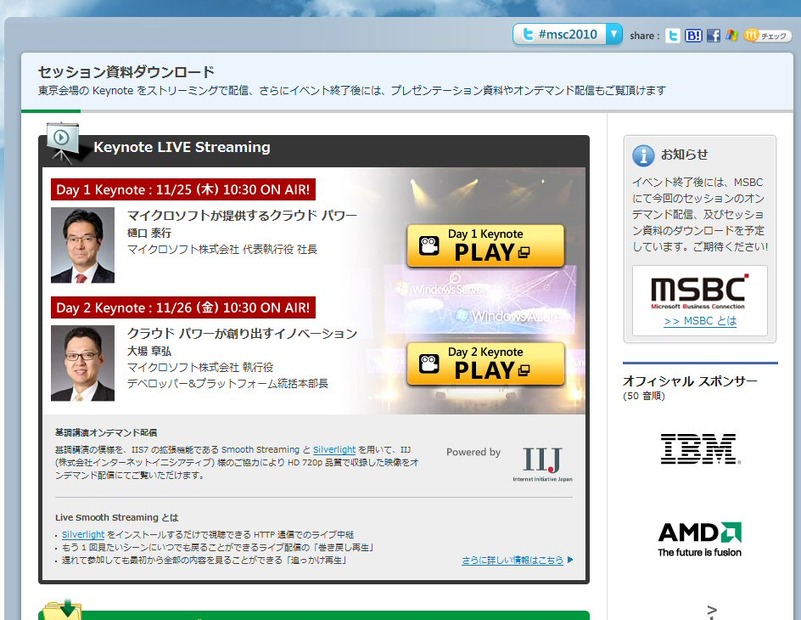Viewport: 801px width, 620px height.
Task: Click the AMD sponsor logo
Action: click(699, 539)
